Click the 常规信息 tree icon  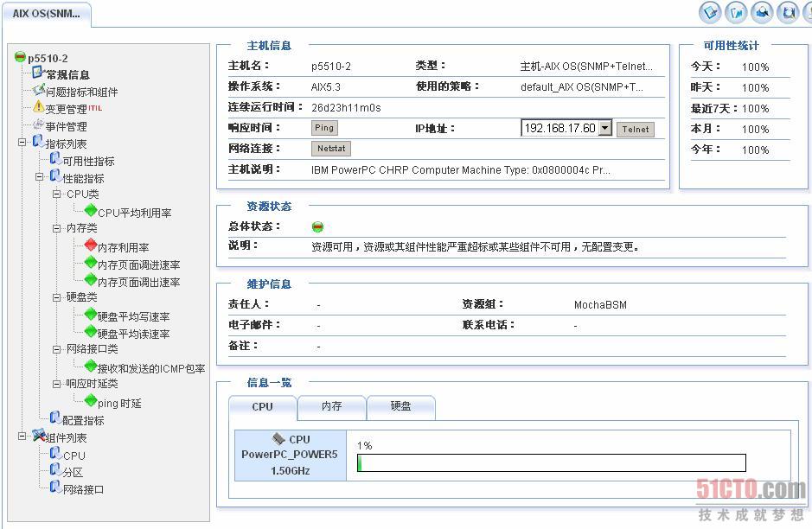38,73
